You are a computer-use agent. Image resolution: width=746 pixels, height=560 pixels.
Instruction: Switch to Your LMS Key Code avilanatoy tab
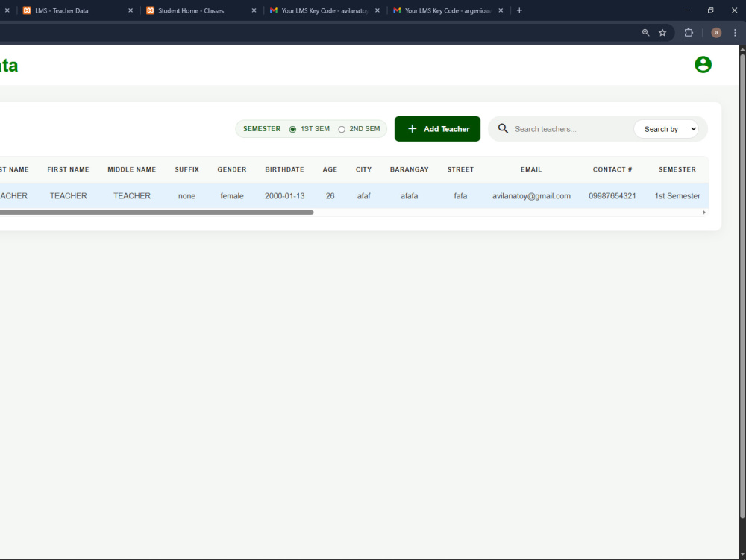(325, 10)
